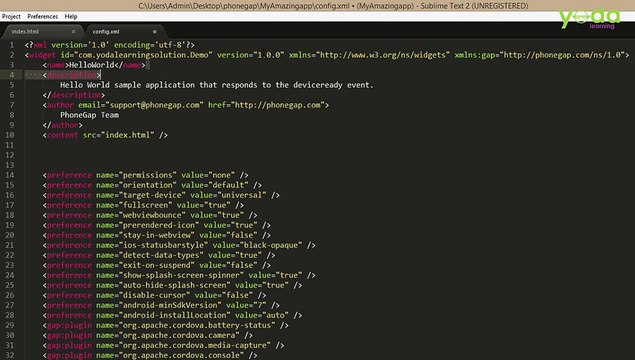
Task: Click the opening description tag
Action: point(72,75)
